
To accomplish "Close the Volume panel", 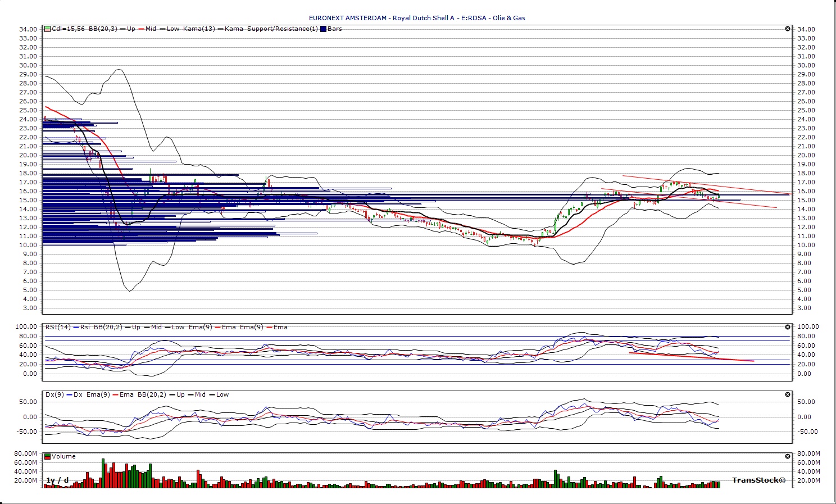I will tap(788, 456).
